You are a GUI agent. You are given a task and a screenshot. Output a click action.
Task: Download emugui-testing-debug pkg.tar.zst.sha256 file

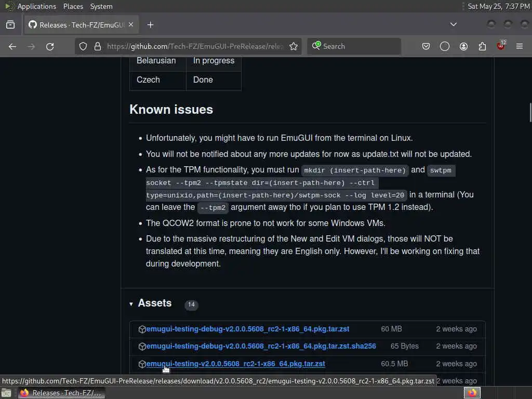[x=261, y=346]
